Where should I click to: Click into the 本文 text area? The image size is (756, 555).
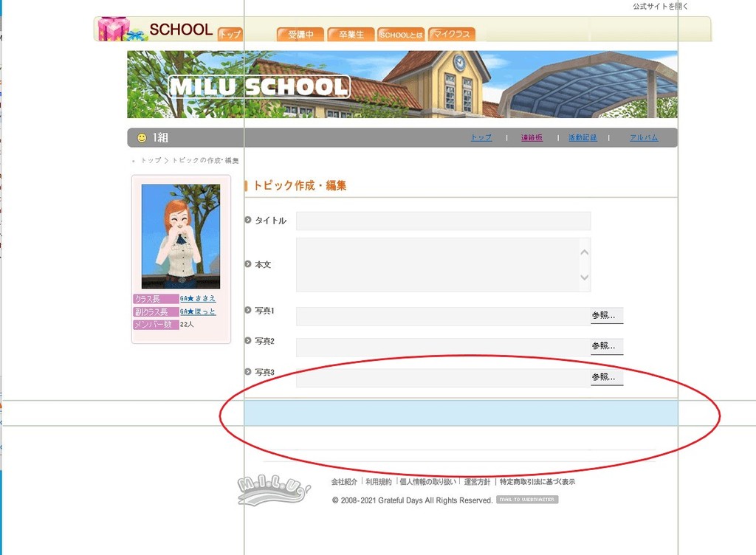coord(443,264)
